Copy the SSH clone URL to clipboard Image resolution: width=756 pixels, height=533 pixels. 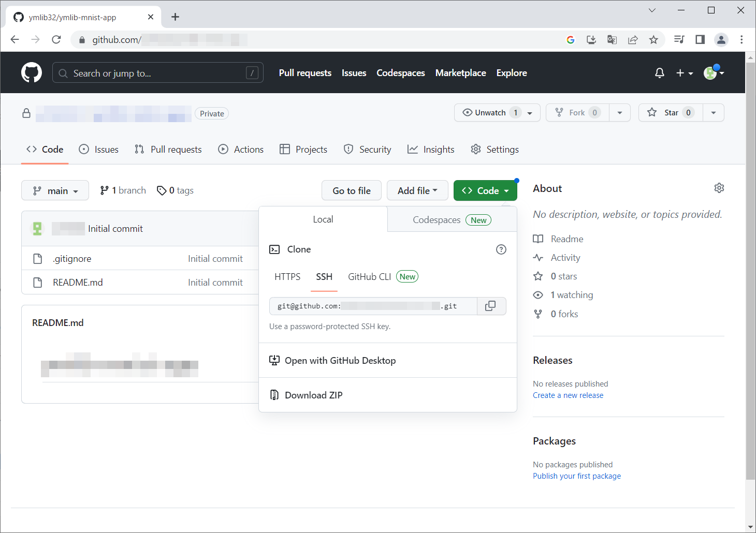(490, 306)
